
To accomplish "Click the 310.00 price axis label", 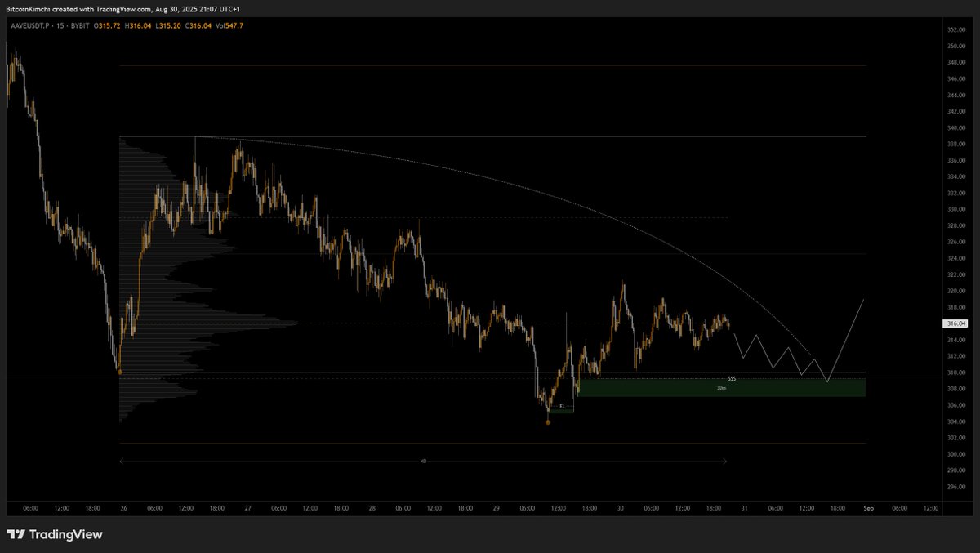I will tap(956, 372).
